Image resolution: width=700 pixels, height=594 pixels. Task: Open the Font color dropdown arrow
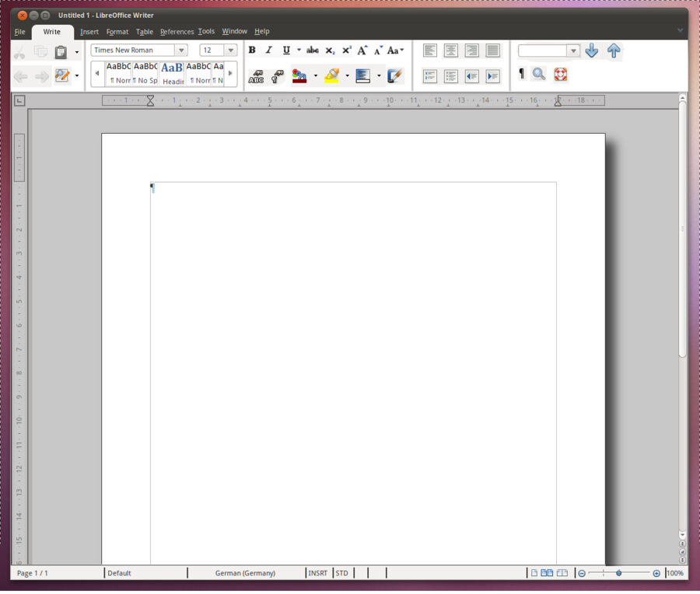(x=316, y=76)
